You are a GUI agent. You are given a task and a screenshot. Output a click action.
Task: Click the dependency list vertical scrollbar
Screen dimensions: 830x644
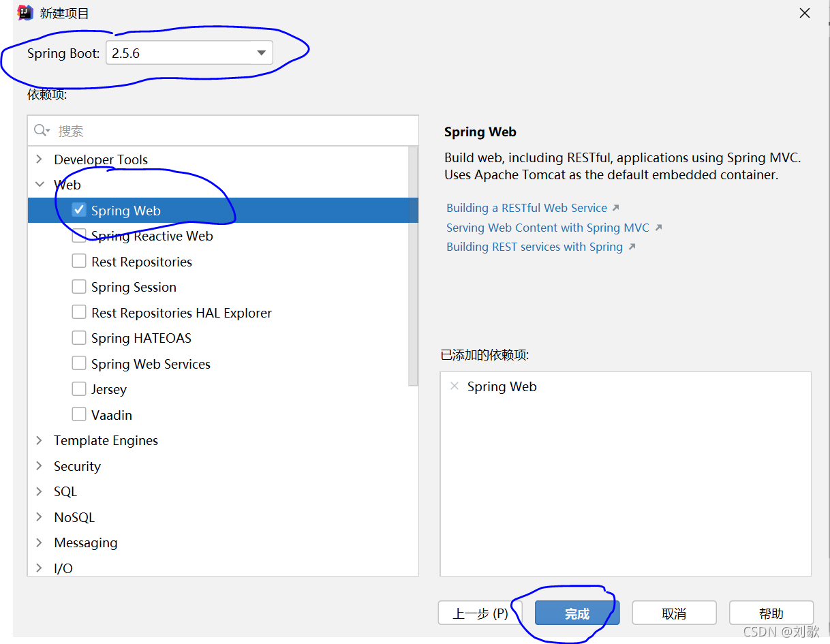413,266
